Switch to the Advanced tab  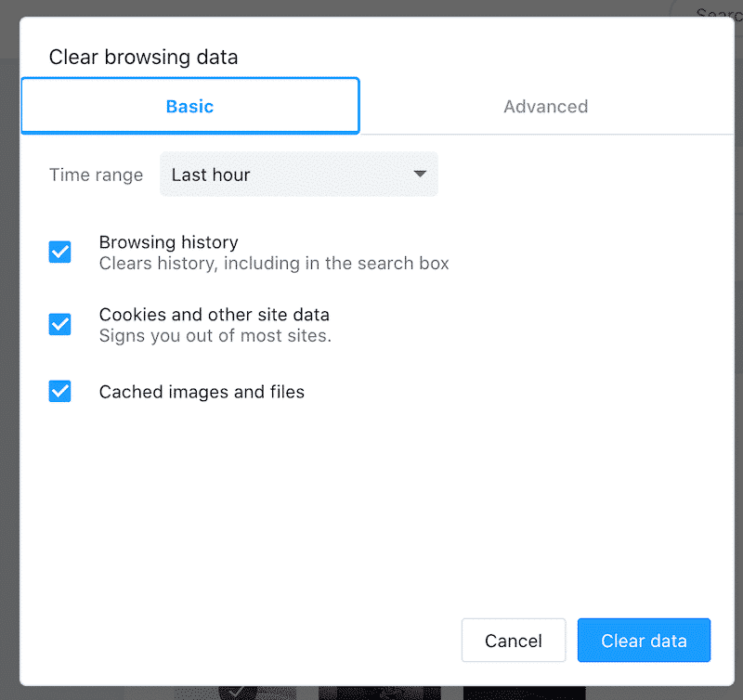546,106
